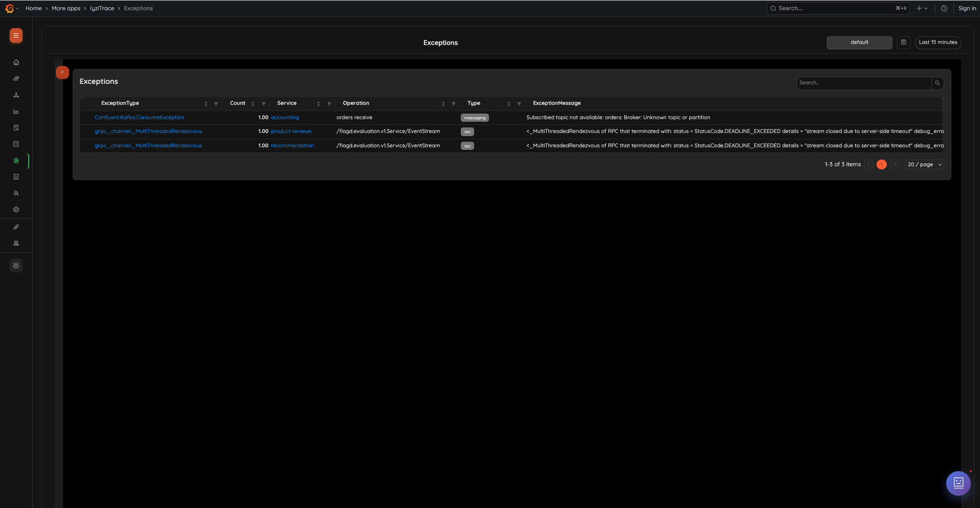This screenshot has width=980, height=508.
Task: Open the More apps breadcrumb item
Action: click(x=66, y=8)
